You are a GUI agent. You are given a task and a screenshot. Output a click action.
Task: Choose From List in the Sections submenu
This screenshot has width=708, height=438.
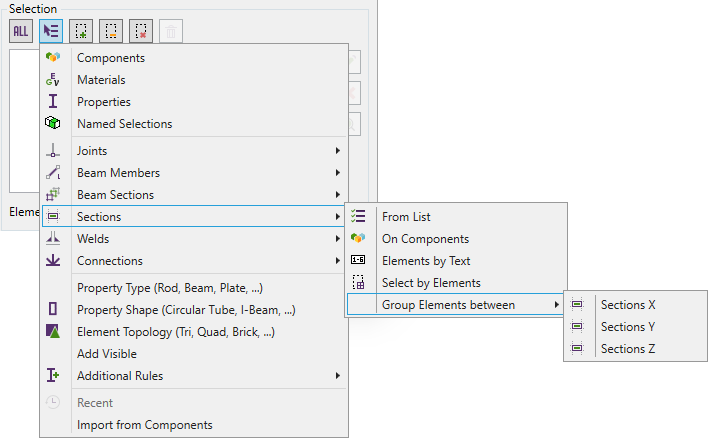tap(406, 217)
